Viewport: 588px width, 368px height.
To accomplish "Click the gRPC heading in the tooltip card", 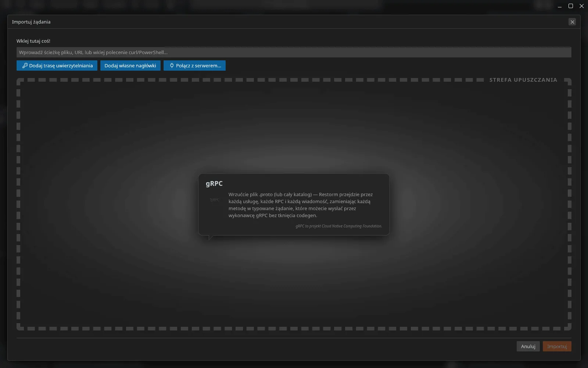I will [x=214, y=184].
